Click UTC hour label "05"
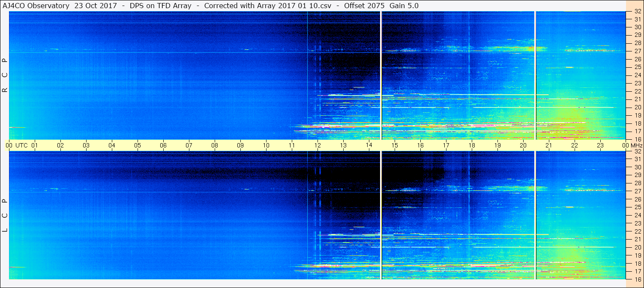This screenshot has height=288, width=644. point(138,145)
